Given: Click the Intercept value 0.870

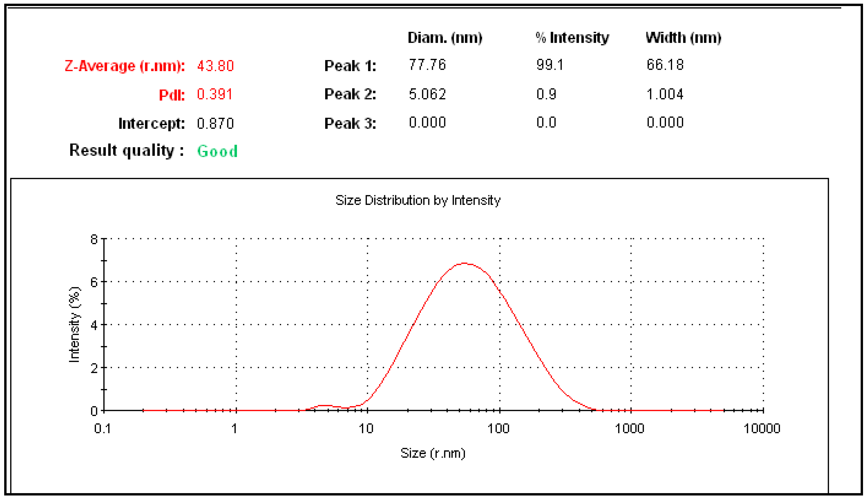Looking at the screenshot, I should [x=215, y=124].
